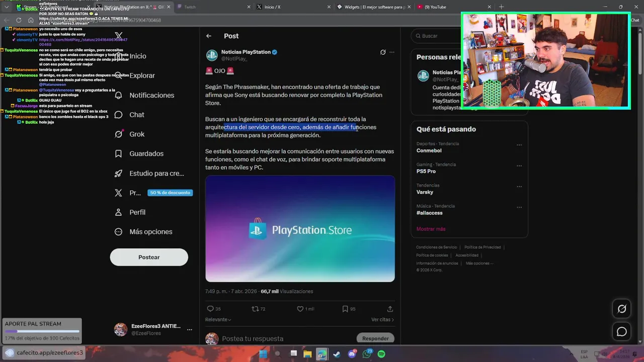Screen dimensions: 644x362
Task: Expand Más opciones in the footer
Action: coord(479,263)
